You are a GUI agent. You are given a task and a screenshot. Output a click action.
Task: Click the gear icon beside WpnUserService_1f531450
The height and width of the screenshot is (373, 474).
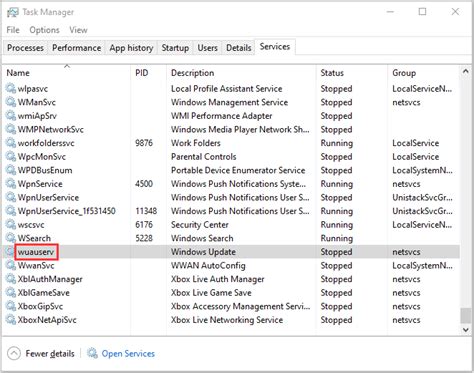tap(11, 211)
